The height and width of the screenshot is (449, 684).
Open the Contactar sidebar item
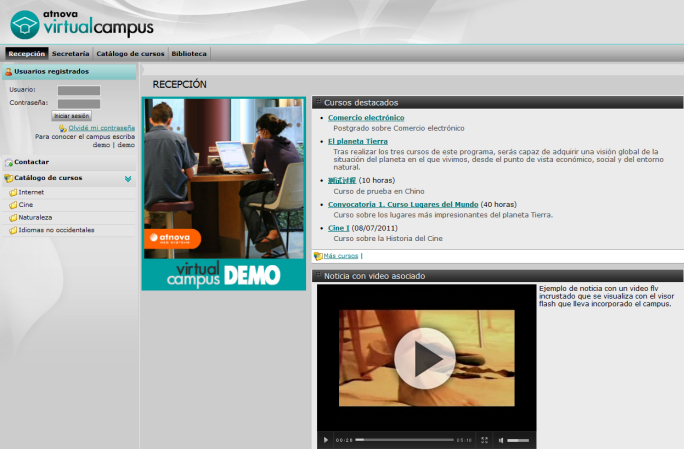click(x=31, y=162)
